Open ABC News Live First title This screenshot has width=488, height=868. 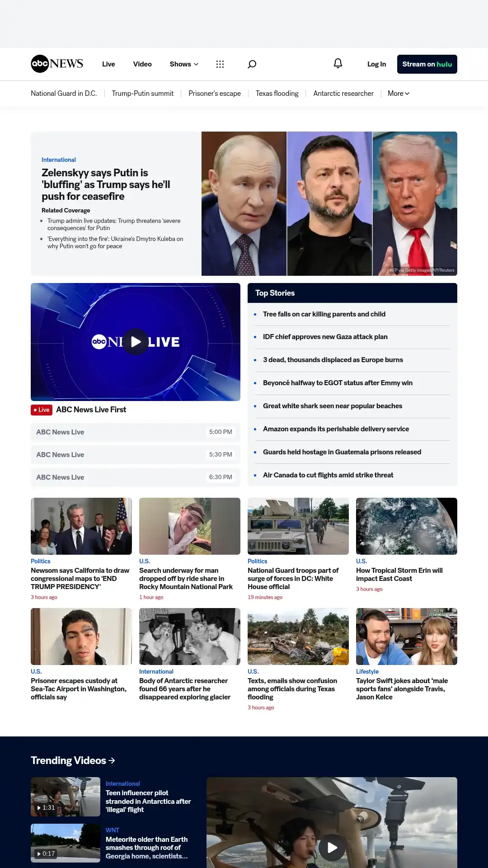91,410
